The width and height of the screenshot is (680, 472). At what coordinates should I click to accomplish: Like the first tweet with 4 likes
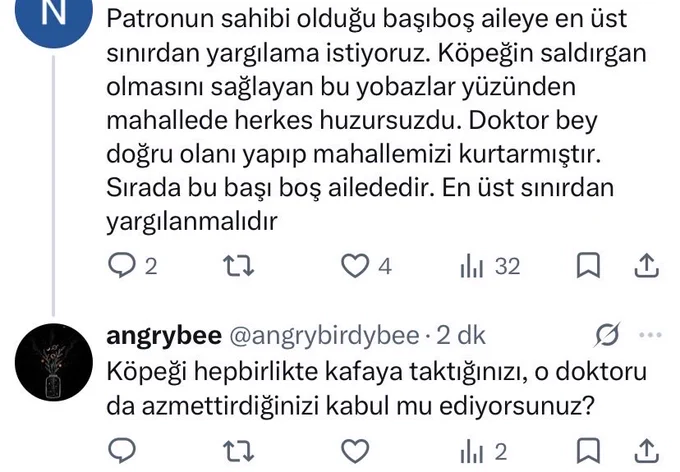pos(366,266)
